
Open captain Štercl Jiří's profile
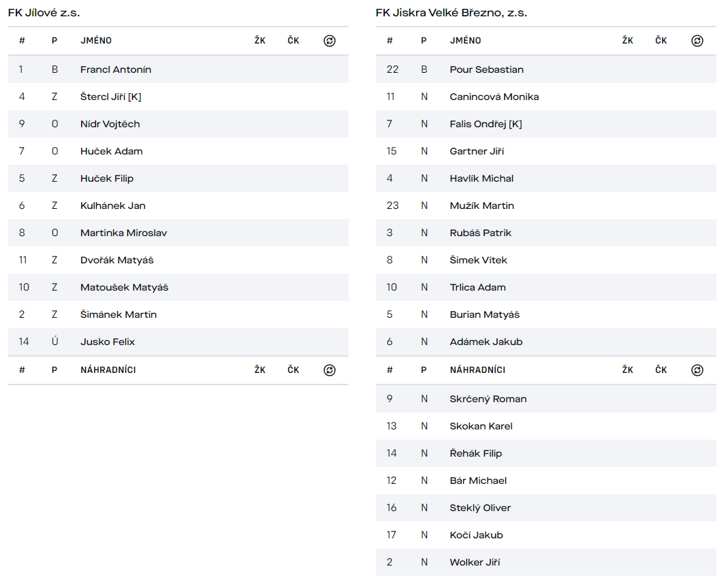point(110,97)
